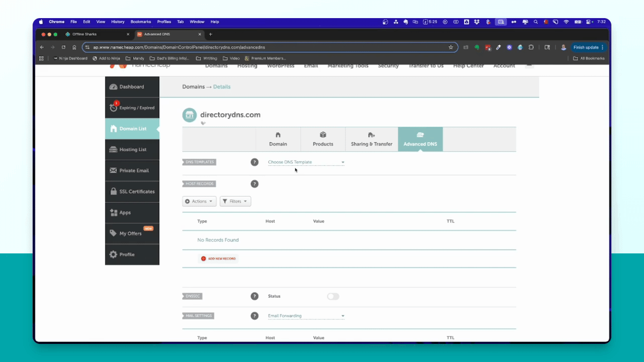The height and width of the screenshot is (362, 644).
Task: Open the Bookmarks menu in the menu bar
Action: [x=141, y=22]
